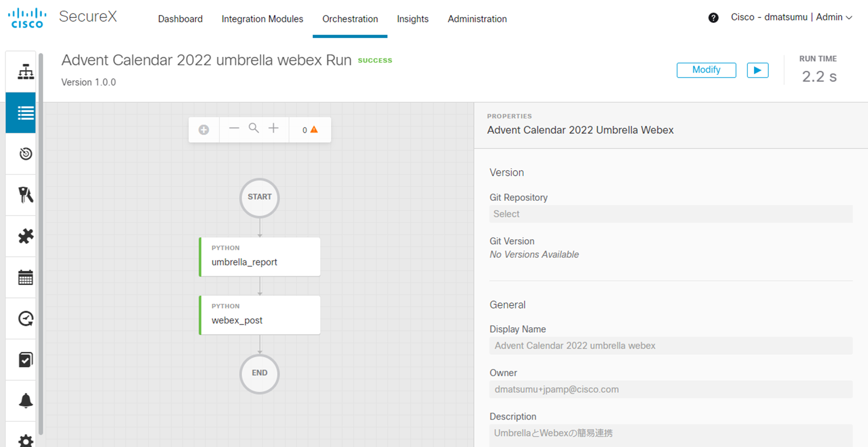Open the workflows hierarchy sidebar icon
The image size is (868, 447).
(26, 72)
